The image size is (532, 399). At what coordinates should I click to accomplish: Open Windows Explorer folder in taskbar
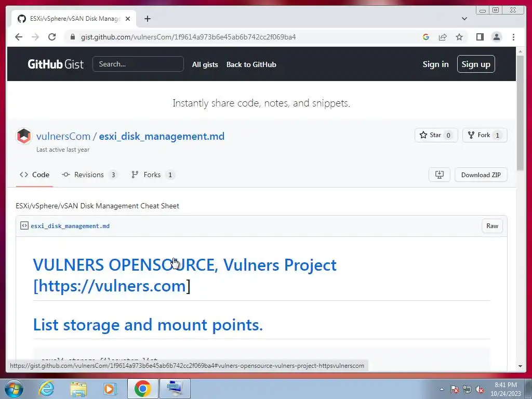coord(78,389)
